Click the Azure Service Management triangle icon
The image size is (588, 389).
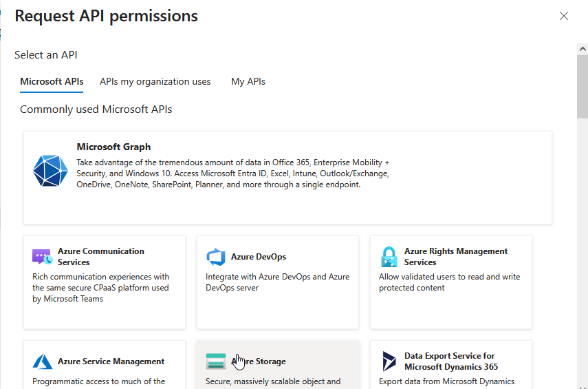coord(42,361)
